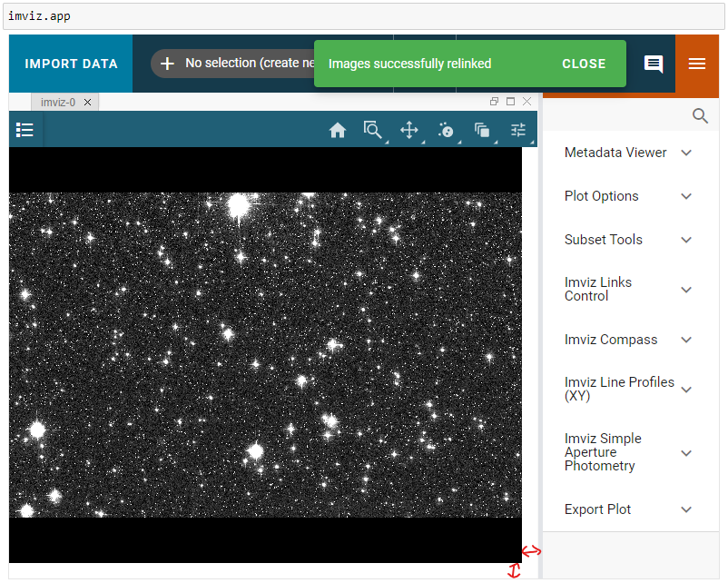Image resolution: width=728 pixels, height=583 pixels.
Task: Dismiss the relink notification with CLOSE
Action: 584,64
